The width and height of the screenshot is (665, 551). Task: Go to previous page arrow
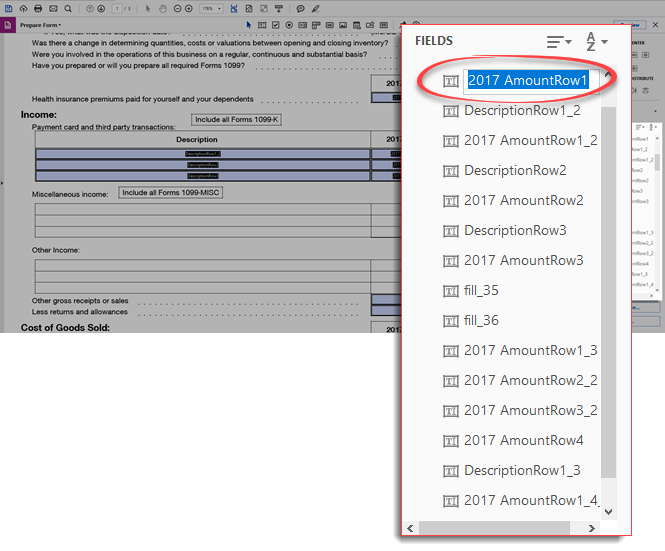point(90,8)
